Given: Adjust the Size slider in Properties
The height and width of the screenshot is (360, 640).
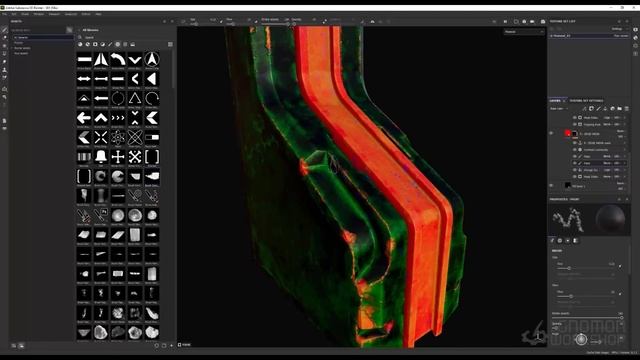Looking at the screenshot, I should pyautogui.click(x=587, y=269).
